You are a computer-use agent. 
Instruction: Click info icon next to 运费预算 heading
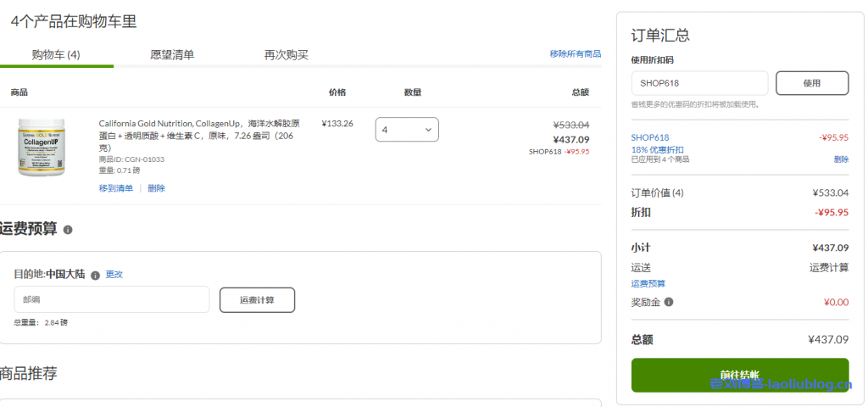click(x=68, y=230)
